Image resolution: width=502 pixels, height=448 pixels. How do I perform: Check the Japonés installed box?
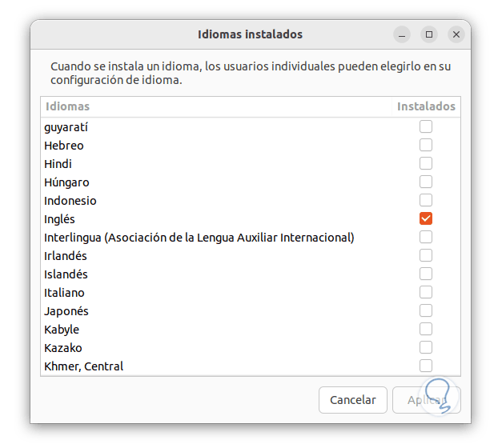point(426,310)
